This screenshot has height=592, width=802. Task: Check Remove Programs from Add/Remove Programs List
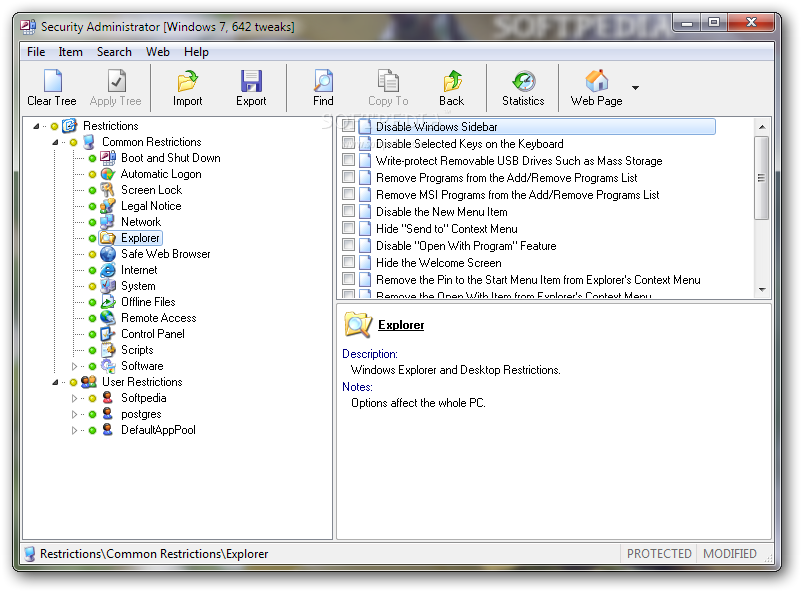click(348, 177)
